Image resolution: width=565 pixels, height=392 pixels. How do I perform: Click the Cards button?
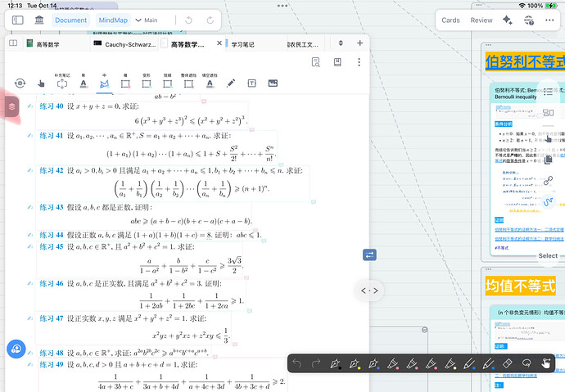pos(450,20)
